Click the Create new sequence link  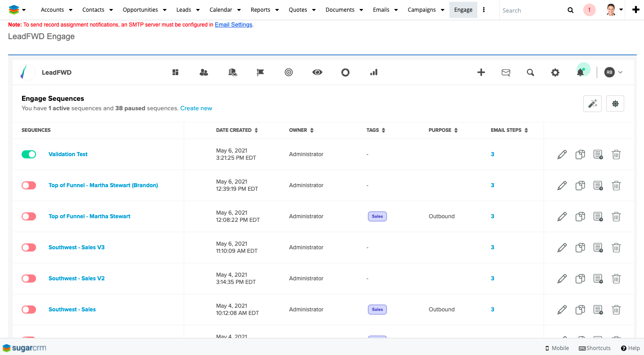click(x=196, y=108)
